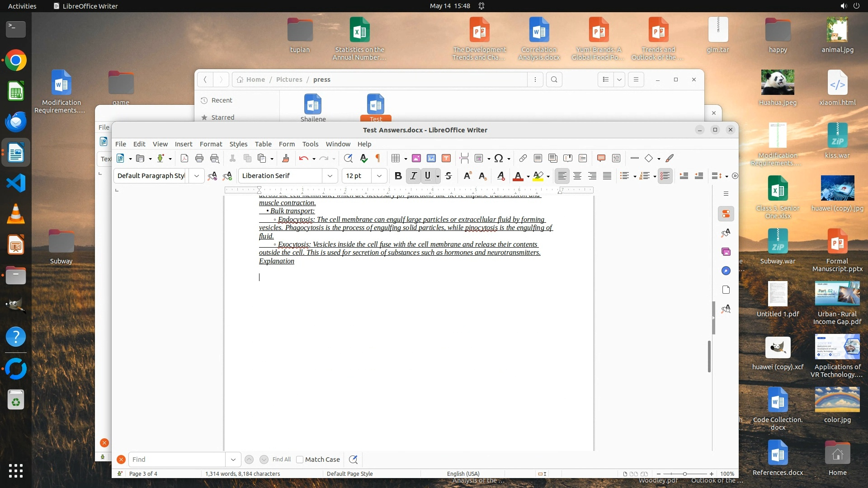Click the Export as PDF icon
The height and width of the screenshot is (488, 868).
[x=184, y=158]
